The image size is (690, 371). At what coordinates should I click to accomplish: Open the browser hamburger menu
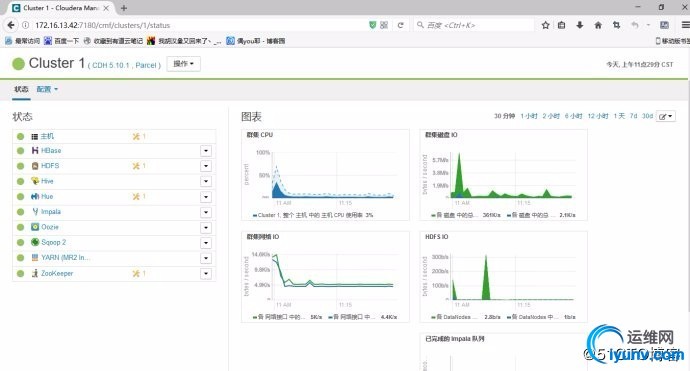pos(685,25)
